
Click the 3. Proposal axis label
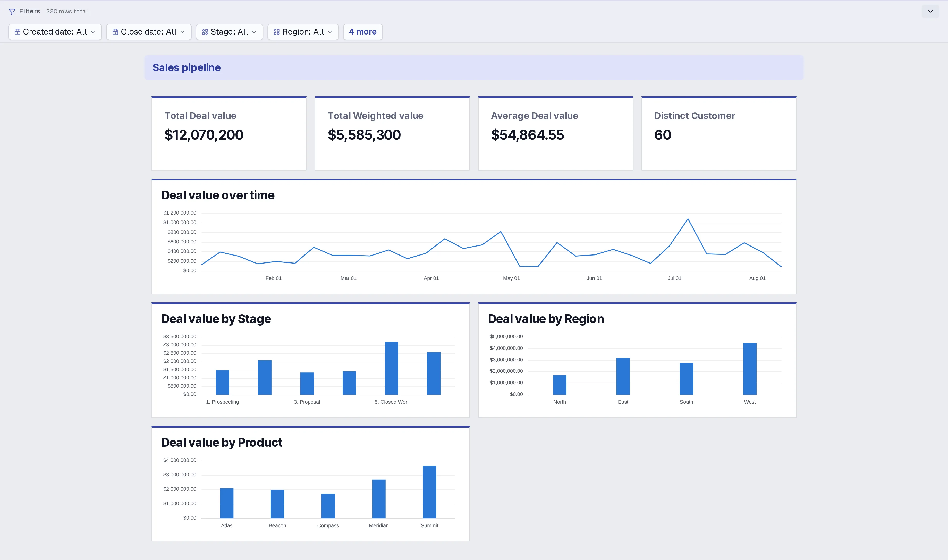(307, 402)
